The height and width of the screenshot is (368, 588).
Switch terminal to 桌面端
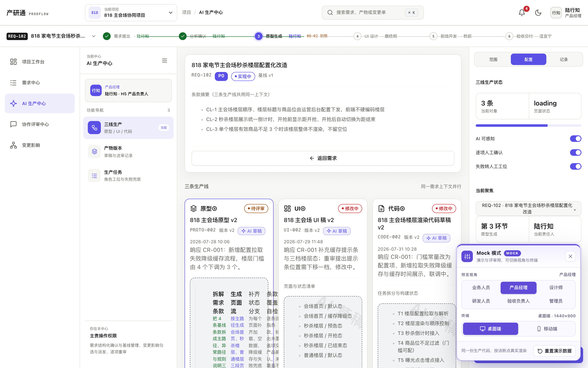pyautogui.click(x=490, y=329)
